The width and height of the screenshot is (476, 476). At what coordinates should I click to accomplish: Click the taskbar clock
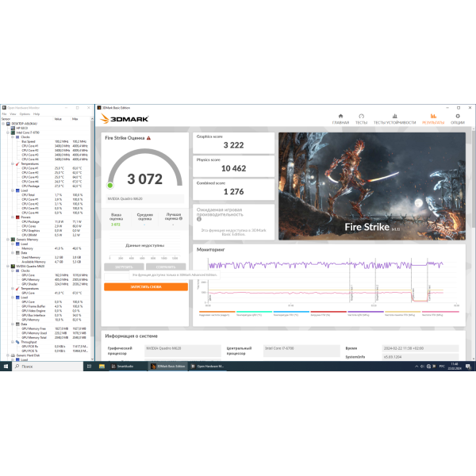[x=455, y=367]
